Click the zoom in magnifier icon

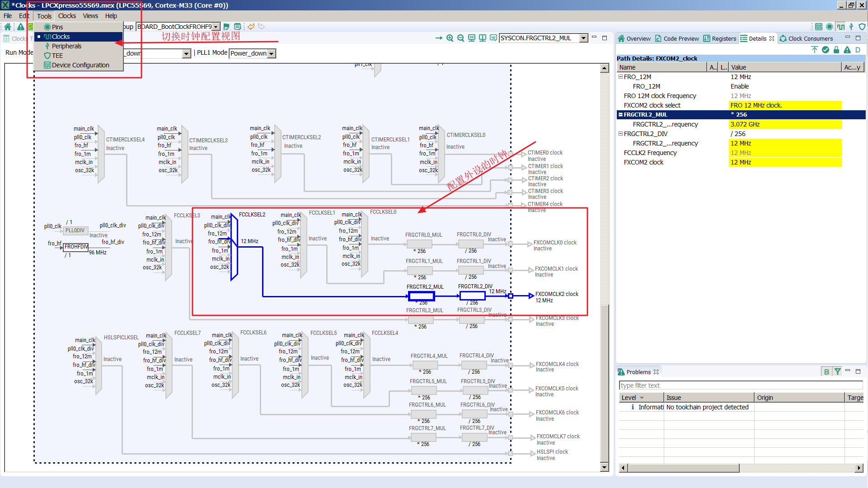(450, 38)
